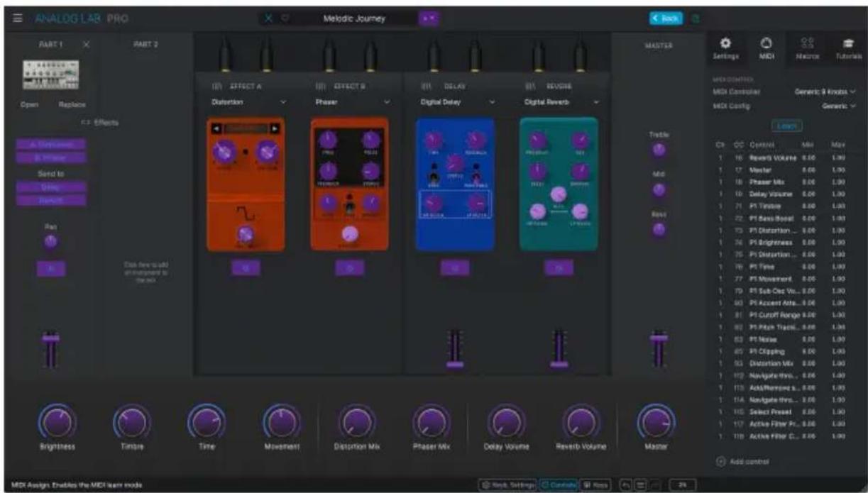Screen dimensions: 868x493
Task: Click the Master Bass knob
Action: point(659,230)
